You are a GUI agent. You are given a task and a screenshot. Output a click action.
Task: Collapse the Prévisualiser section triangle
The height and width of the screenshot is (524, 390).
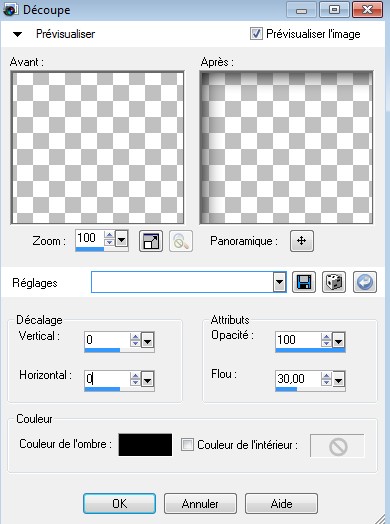click(x=17, y=34)
